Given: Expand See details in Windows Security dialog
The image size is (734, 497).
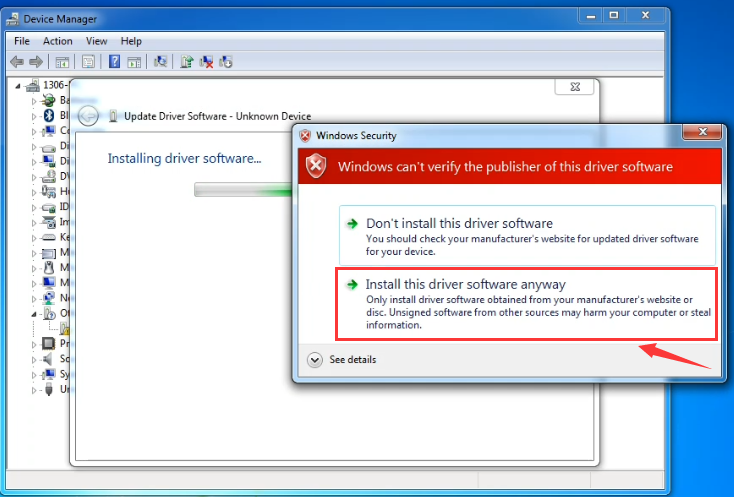Looking at the screenshot, I should coord(315,359).
